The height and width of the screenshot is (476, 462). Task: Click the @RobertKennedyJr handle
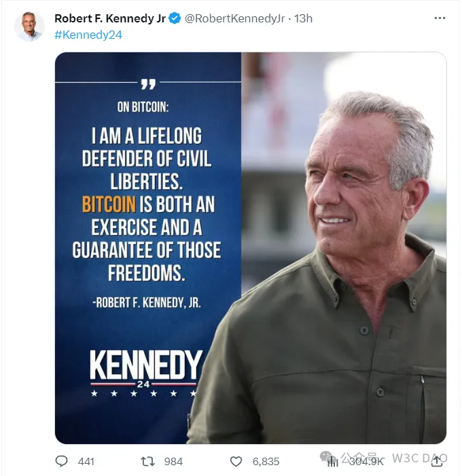(x=236, y=18)
